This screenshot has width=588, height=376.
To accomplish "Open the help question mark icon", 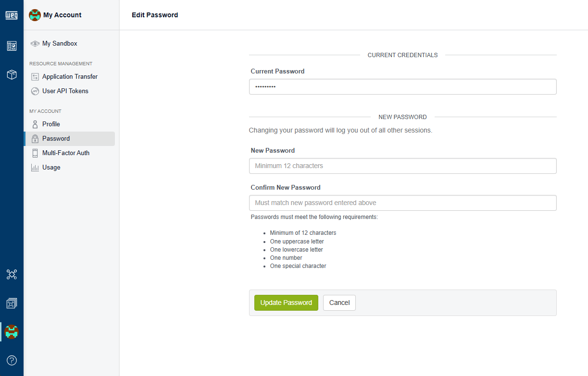I will click(x=12, y=360).
